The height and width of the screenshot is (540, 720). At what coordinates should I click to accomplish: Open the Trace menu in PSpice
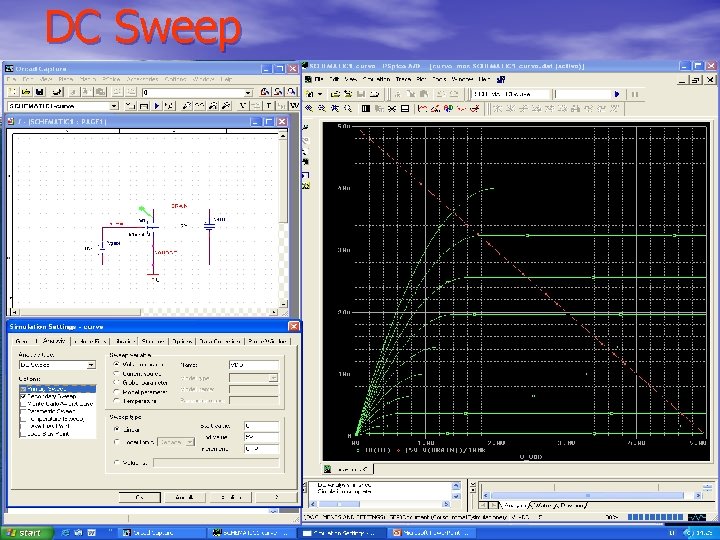(x=403, y=78)
